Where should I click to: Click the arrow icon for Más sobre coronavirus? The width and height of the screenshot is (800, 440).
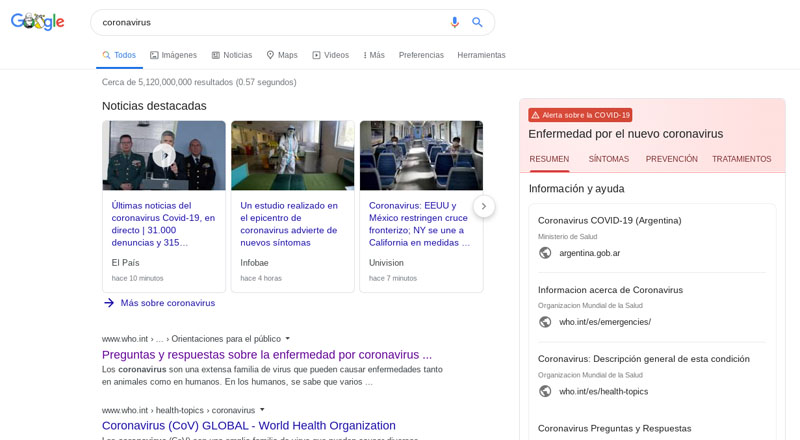[x=109, y=303]
